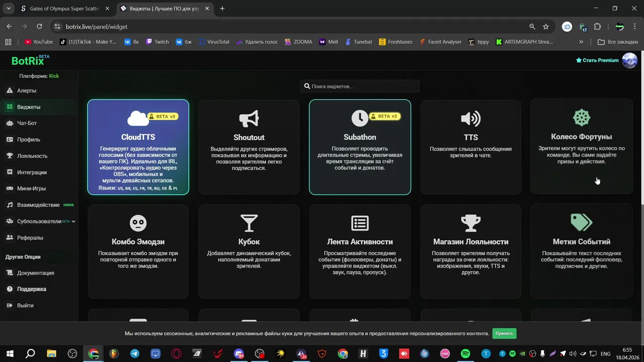
Task: Open Spotify from the Windows taskbar
Action: click(x=465, y=353)
